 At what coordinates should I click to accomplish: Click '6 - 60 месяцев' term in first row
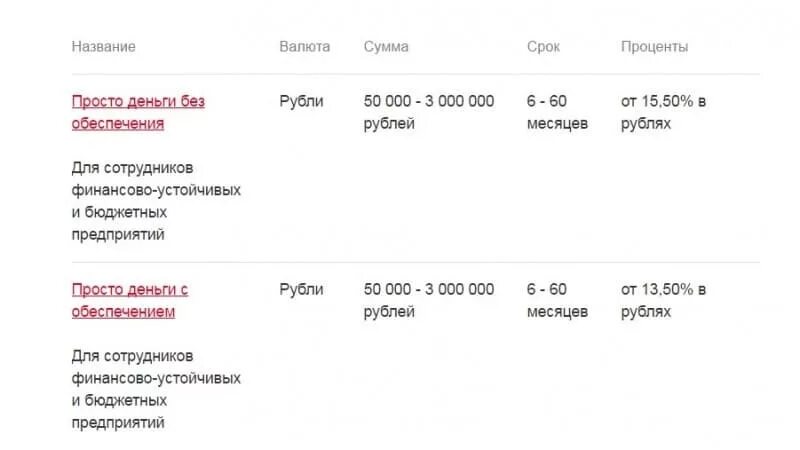click(x=557, y=112)
